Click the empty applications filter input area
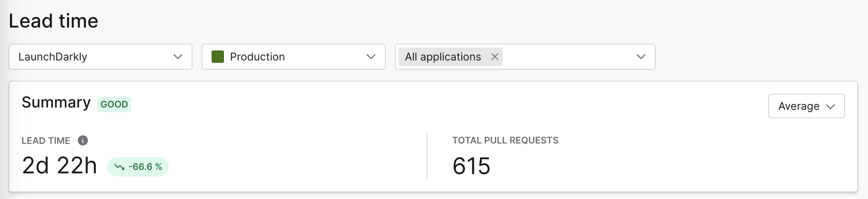Image resolution: width=868 pixels, height=199 pixels. point(567,57)
